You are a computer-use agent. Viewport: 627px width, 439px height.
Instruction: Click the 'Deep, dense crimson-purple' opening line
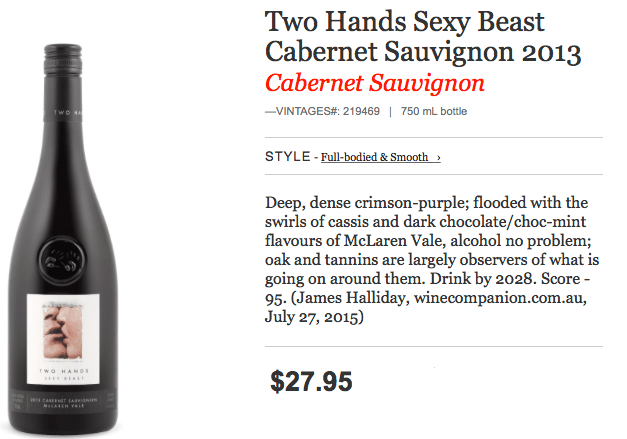point(366,203)
